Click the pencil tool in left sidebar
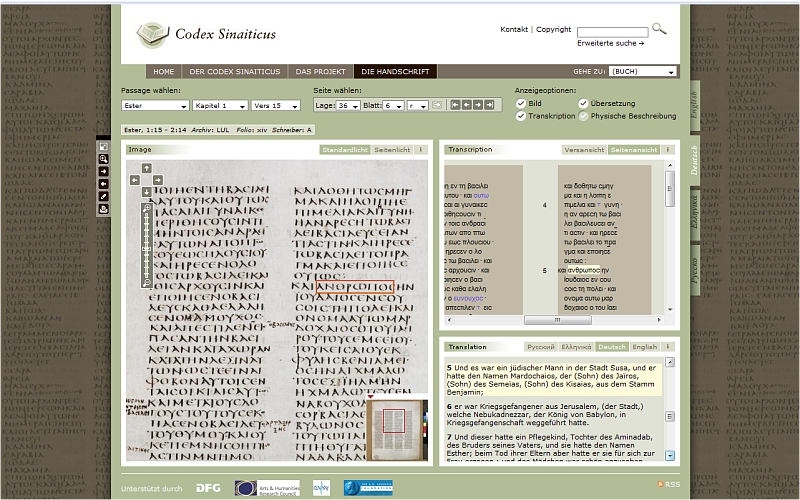Image resolution: width=800 pixels, height=500 pixels. (104, 196)
